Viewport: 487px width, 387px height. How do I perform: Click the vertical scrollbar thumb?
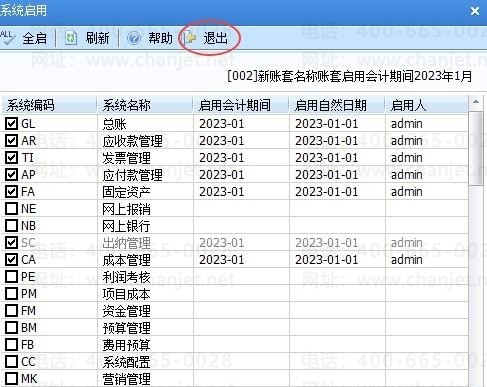pyautogui.click(x=476, y=148)
